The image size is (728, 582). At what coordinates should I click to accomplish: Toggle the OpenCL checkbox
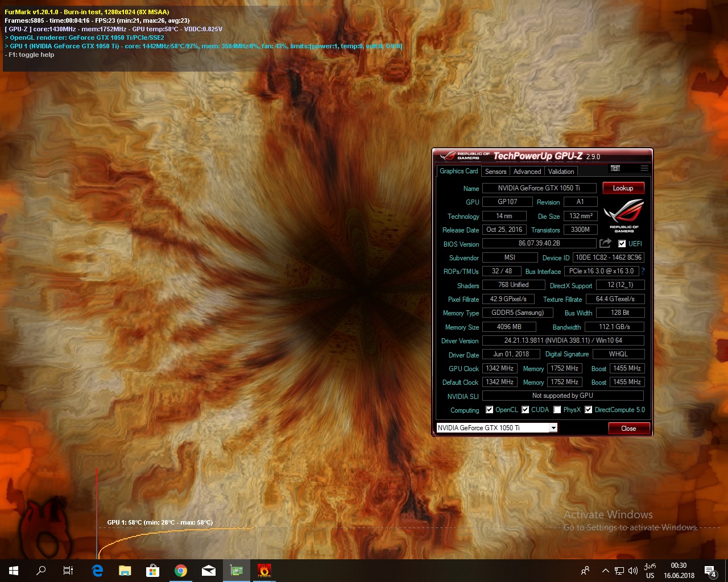click(x=489, y=410)
